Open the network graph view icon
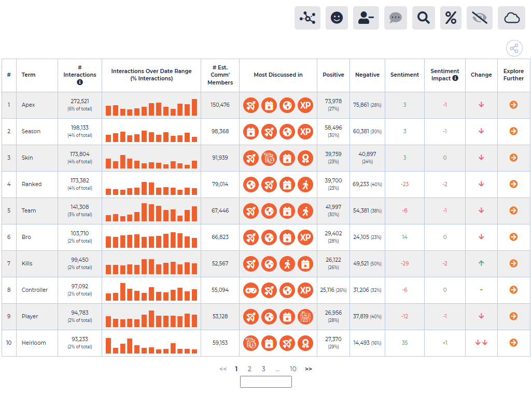532x395 pixels. (x=307, y=18)
